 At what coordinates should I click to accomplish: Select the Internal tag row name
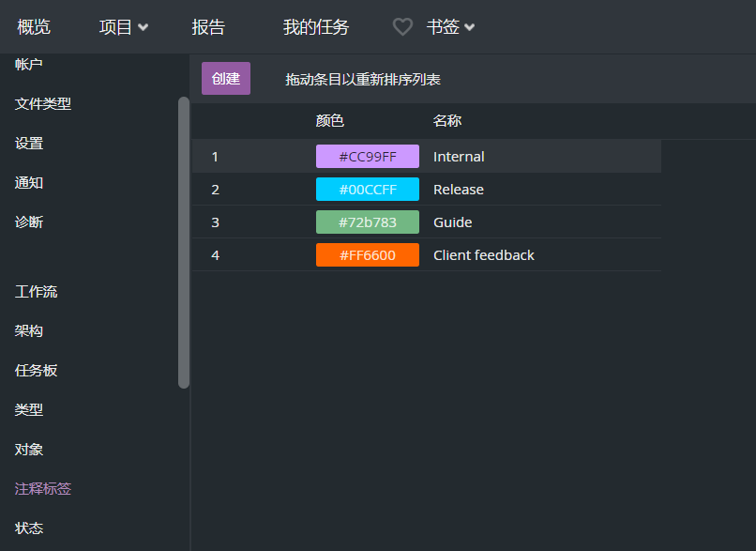pyautogui.click(x=459, y=157)
